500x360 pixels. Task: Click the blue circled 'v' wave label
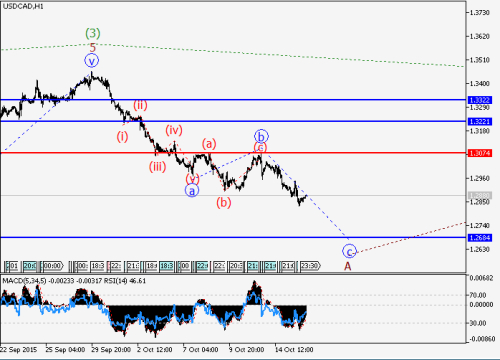coord(91,61)
